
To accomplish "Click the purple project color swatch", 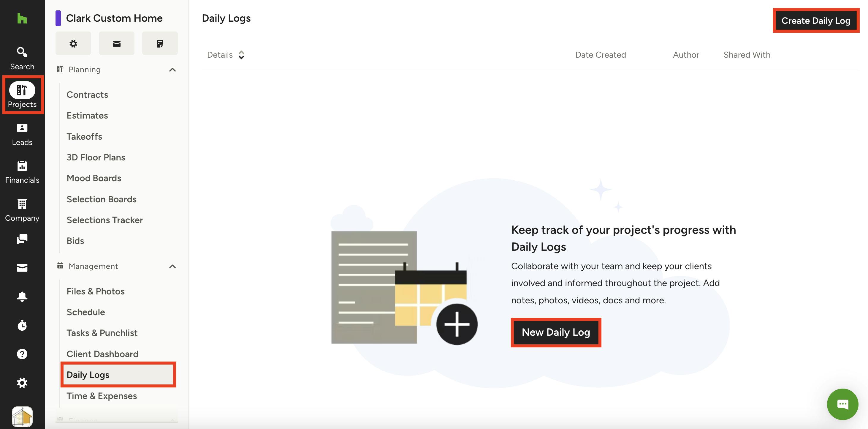I will click(58, 18).
